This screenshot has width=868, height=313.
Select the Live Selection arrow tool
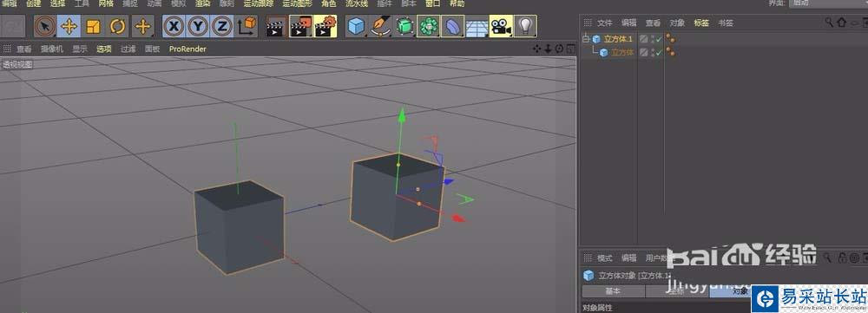coord(45,26)
